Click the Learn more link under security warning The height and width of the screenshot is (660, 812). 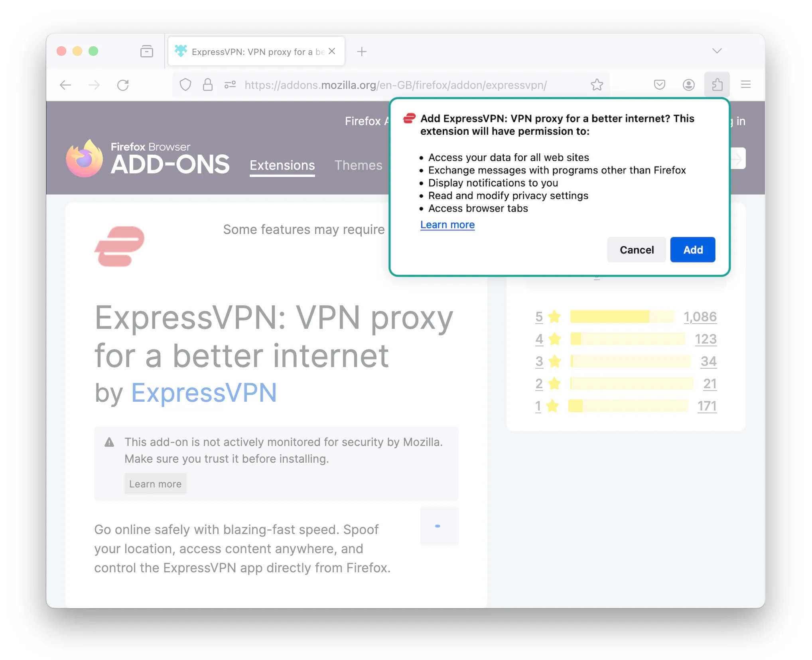point(156,483)
